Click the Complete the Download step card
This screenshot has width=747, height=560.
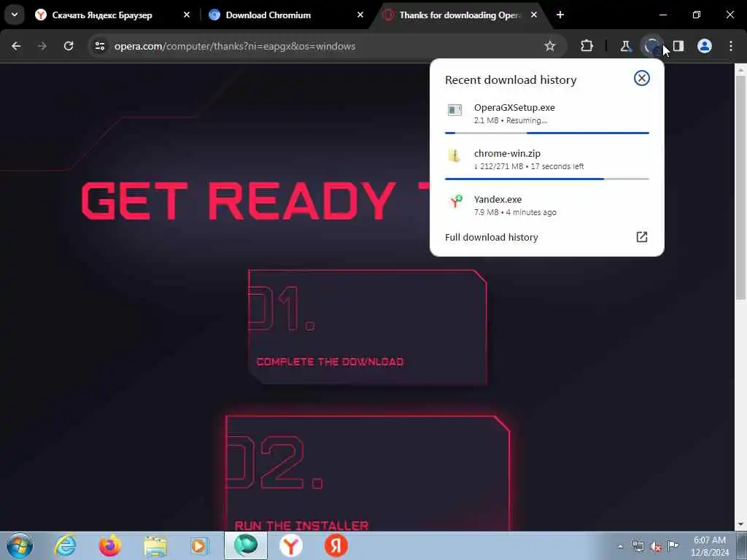tap(368, 327)
